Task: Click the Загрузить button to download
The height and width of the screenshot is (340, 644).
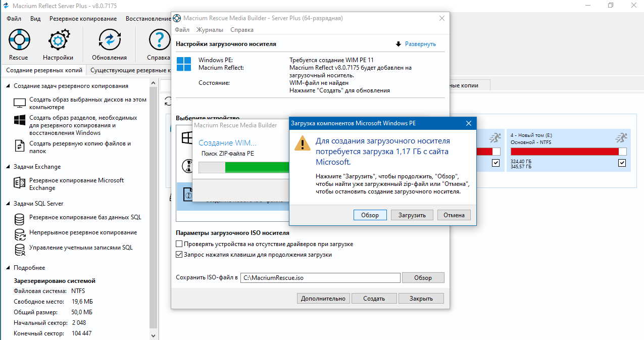Action: pyautogui.click(x=412, y=215)
